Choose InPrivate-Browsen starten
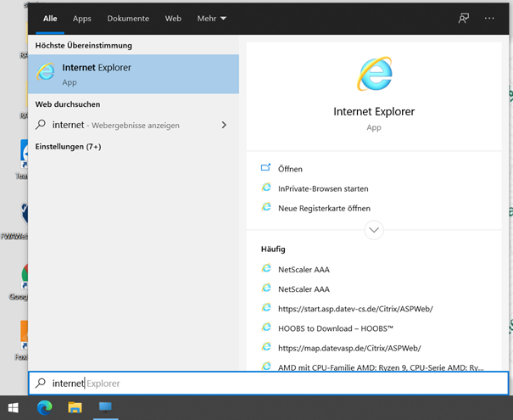Viewport: 513px width, 420px height. pos(323,188)
